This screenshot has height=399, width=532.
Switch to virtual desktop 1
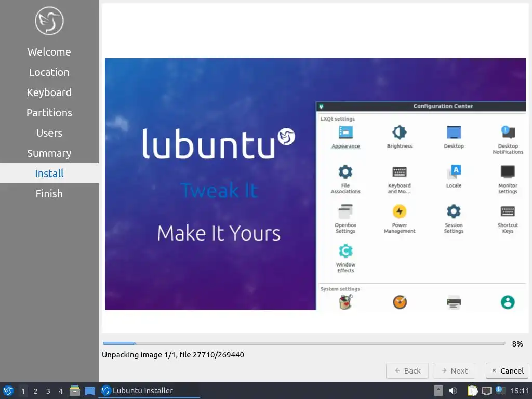point(23,391)
